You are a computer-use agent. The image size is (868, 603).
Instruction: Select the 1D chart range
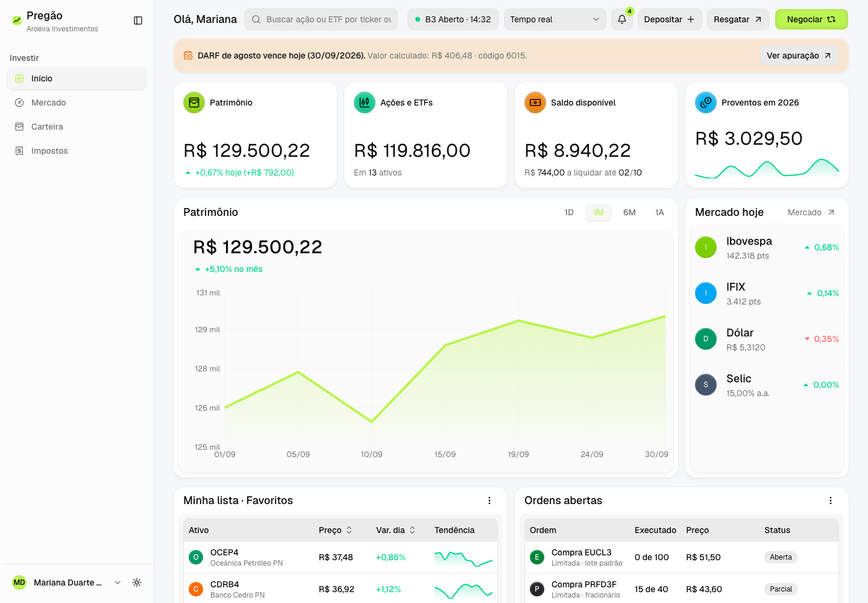tap(569, 212)
